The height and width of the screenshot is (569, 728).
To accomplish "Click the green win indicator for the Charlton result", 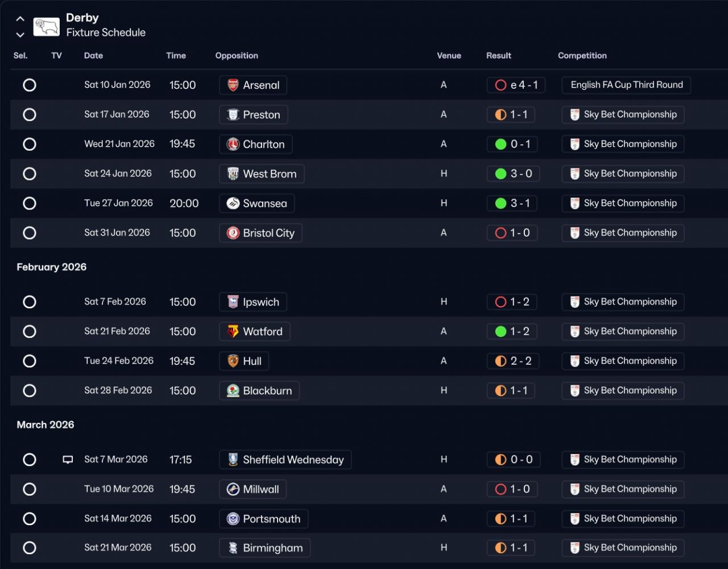I will pos(500,144).
